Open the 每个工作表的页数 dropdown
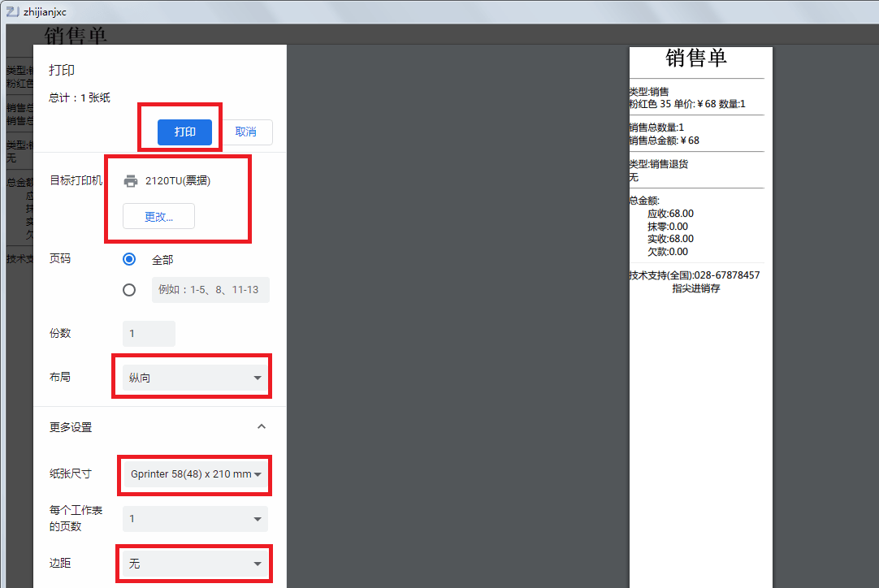This screenshot has width=879, height=588. click(x=195, y=519)
